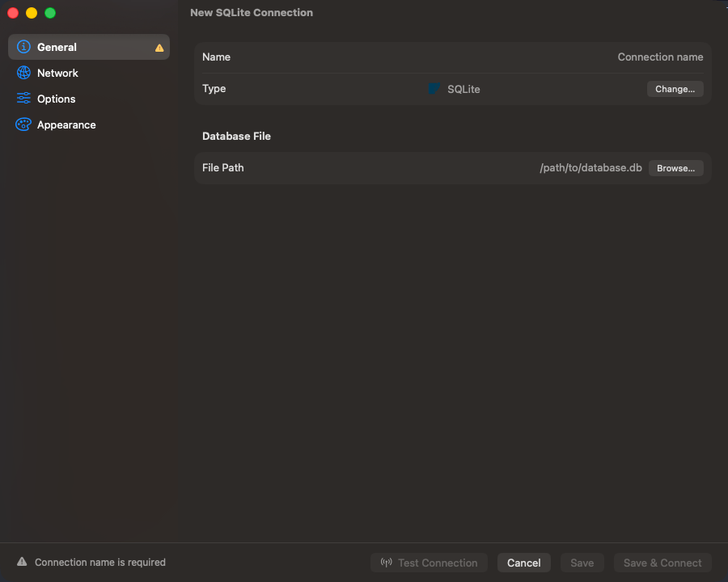Click the 'New SQLite Connection' title

click(252, 13)
